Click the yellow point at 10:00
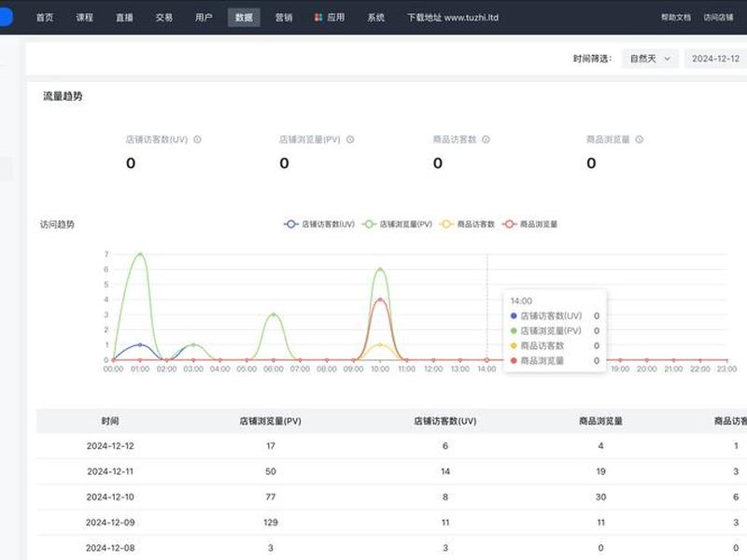Image resolution: width=747 pixels, height=560 pixels. [380, 344]
